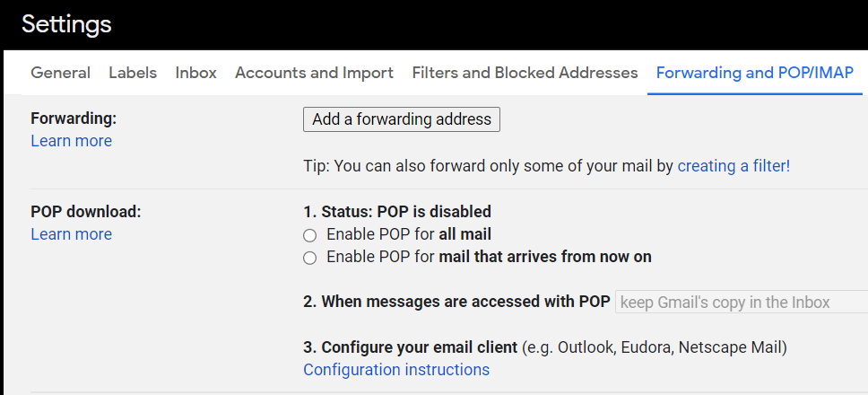Open Learn more link under Forwarding
This screenshot has width=868, height=395.
coord(71,141)
